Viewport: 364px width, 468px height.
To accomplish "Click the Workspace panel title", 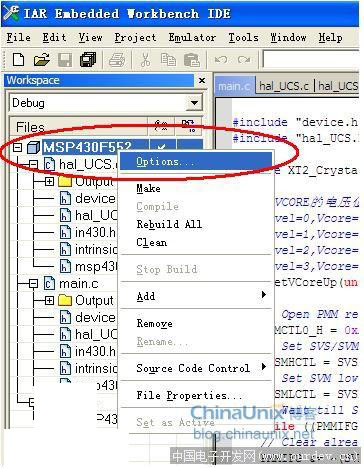I will [x=33, y=80].
